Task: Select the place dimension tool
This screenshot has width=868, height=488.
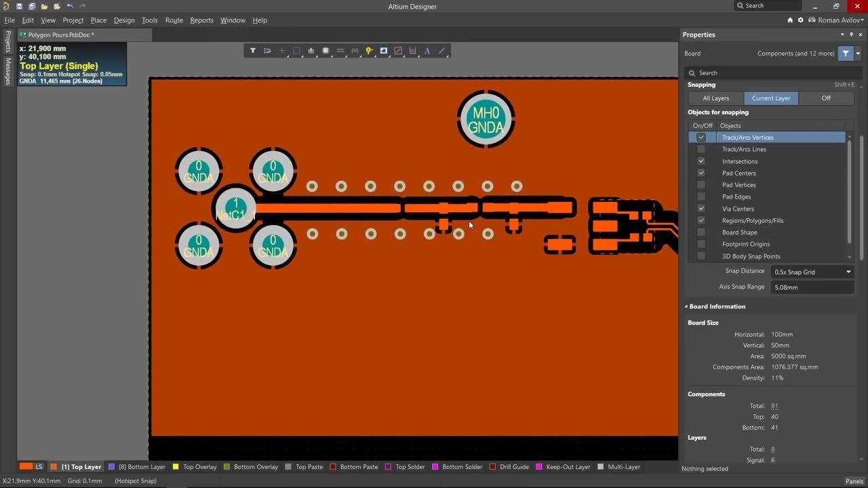Action: [x=413, y=51]
